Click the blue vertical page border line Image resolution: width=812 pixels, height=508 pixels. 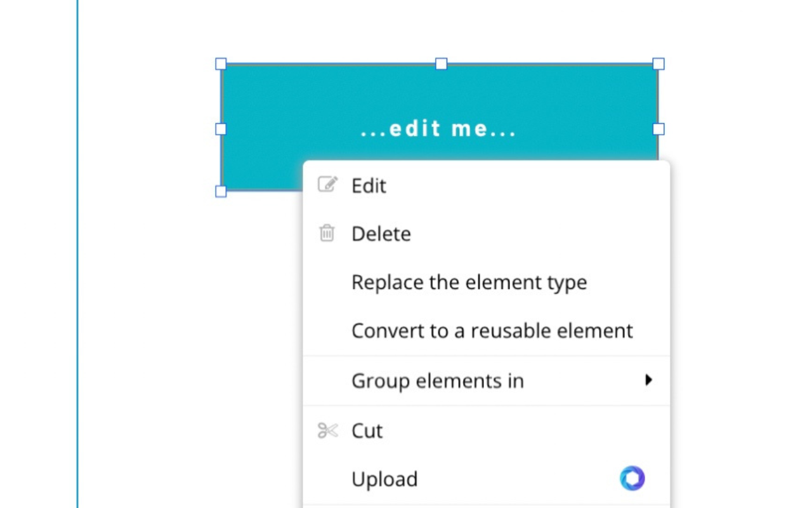point(77,254)
